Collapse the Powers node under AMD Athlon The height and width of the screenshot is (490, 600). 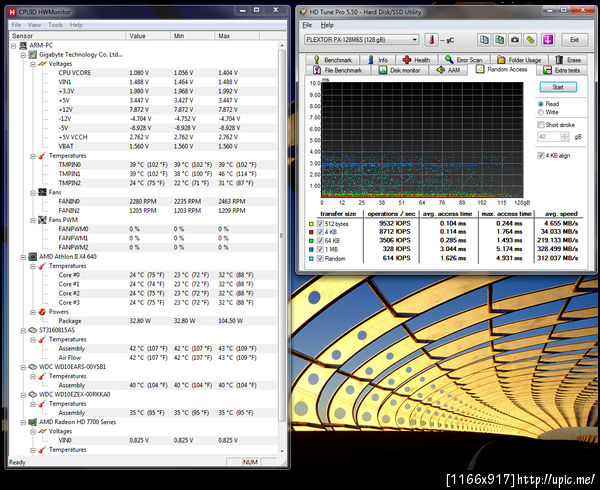pyautogui.click(x=33, y=312)
